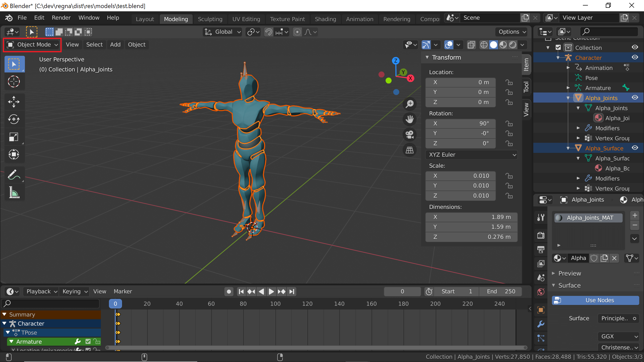Open the Object Mode dropdown
The height and width of the screenshot is (362, 644).
[x=32, y=45]
